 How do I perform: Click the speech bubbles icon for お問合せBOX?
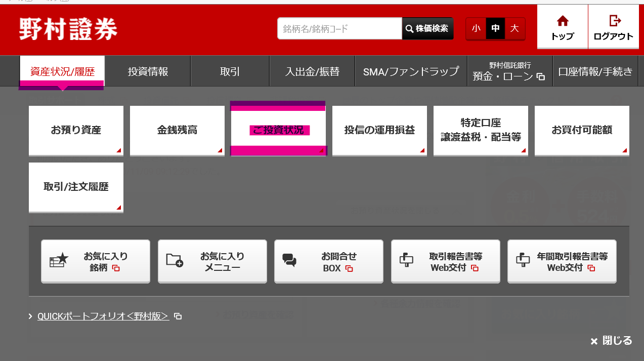click(x=289, y=260)
